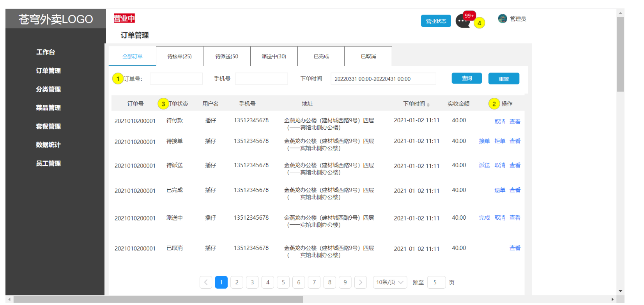Open 分类管理 in sidebar
644x305 pixels.
pos(48,89)
